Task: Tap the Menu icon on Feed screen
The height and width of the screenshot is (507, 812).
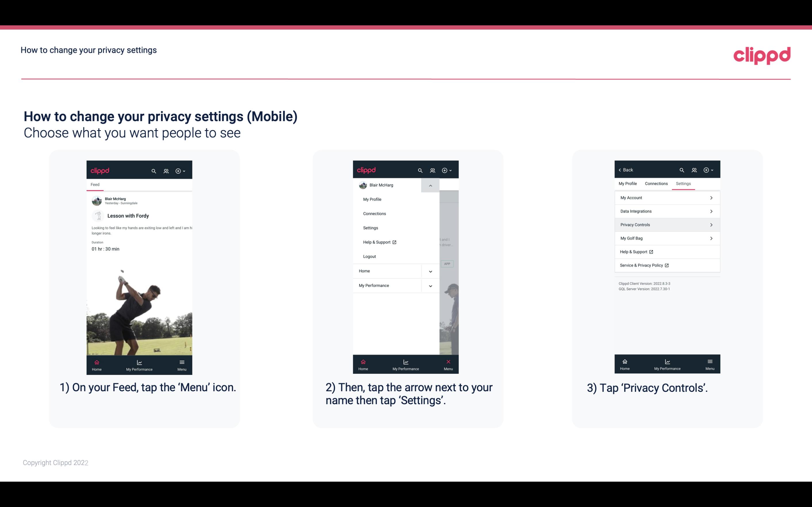Action: pyautogui.click(x=182, y=365)
